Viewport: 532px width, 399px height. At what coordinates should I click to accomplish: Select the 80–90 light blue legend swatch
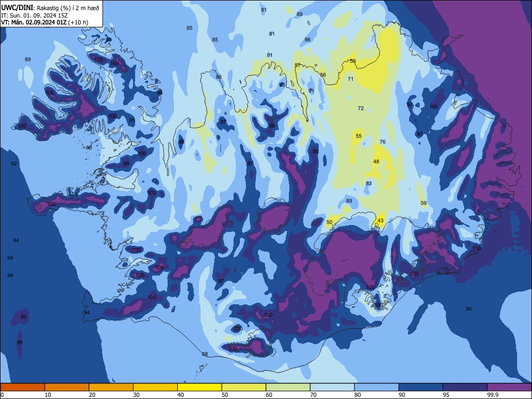click(377, 387)
